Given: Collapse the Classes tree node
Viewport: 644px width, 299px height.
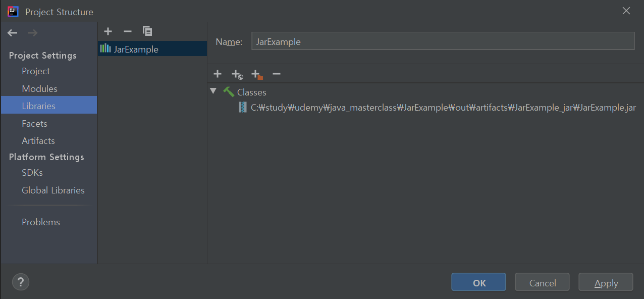Looking at the screenshot, I should (x=213, y=91).
